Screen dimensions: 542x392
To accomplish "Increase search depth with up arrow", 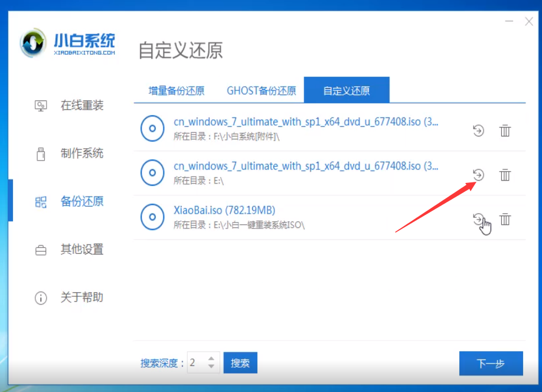I will click(x=211, y=358).
